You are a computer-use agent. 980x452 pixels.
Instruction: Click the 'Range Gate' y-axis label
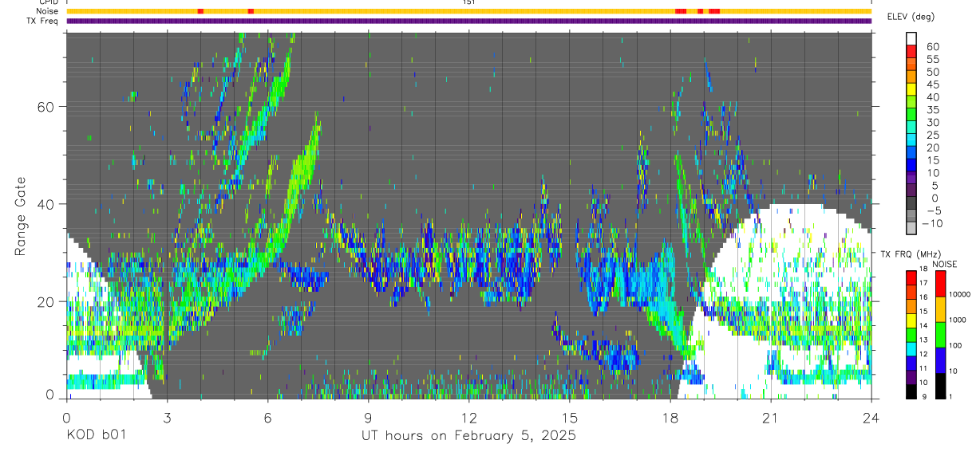(20, 217)
